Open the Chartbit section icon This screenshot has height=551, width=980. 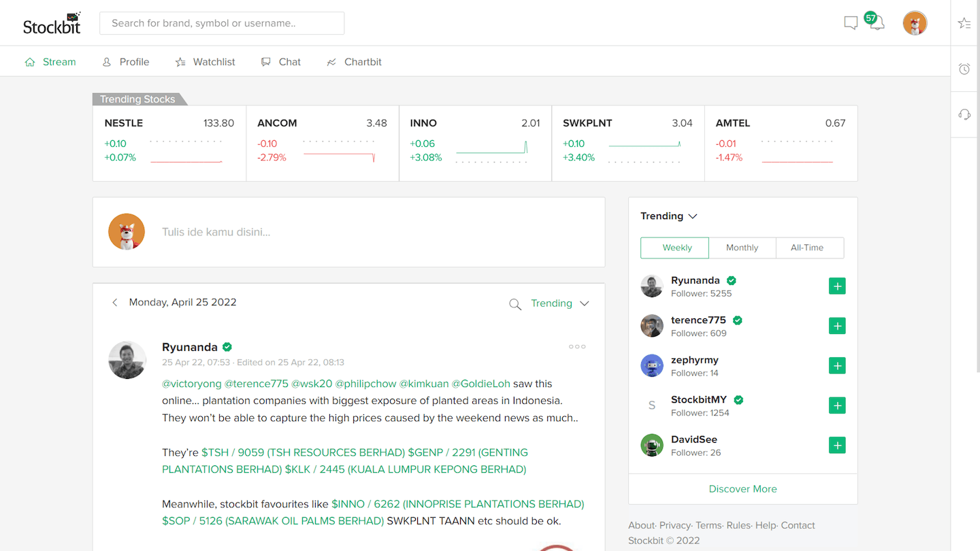333,61
